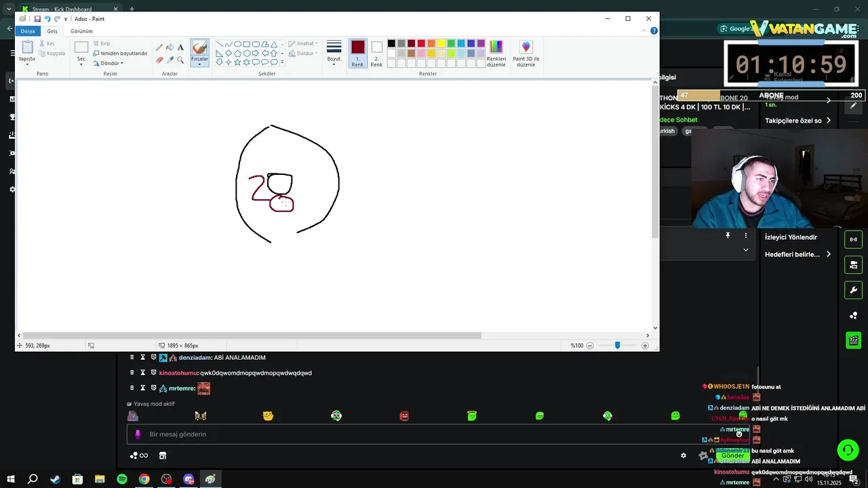The image size is (868, 488).
Task: Open File Explorer from the taskbar
Action: [100, 479]
